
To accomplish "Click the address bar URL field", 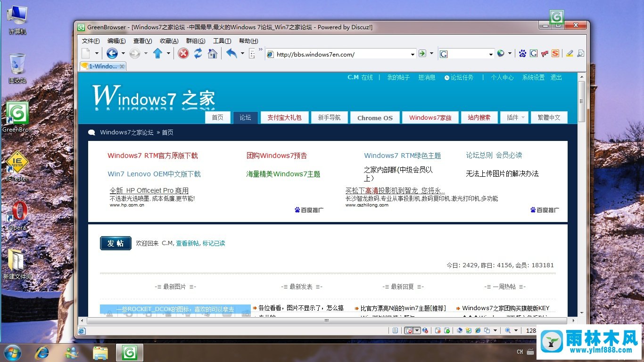I will coord(340,54).
